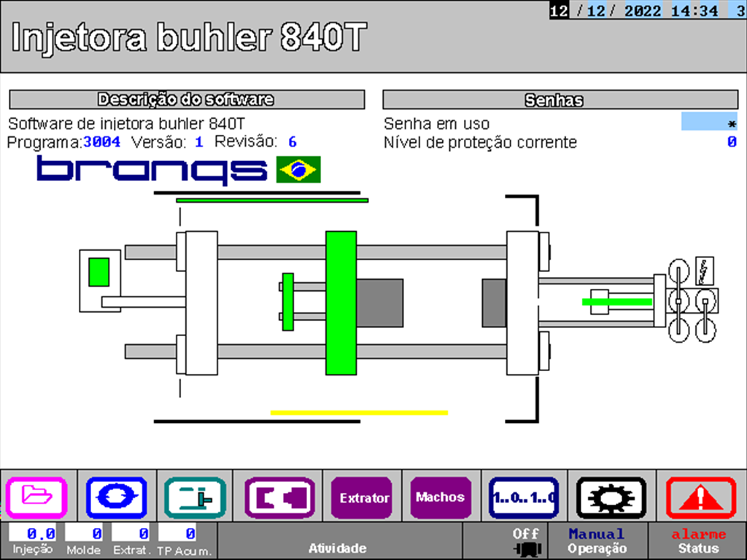Select the Senhas panel header
The image size is (747, 560).
(x=560, y=100)
